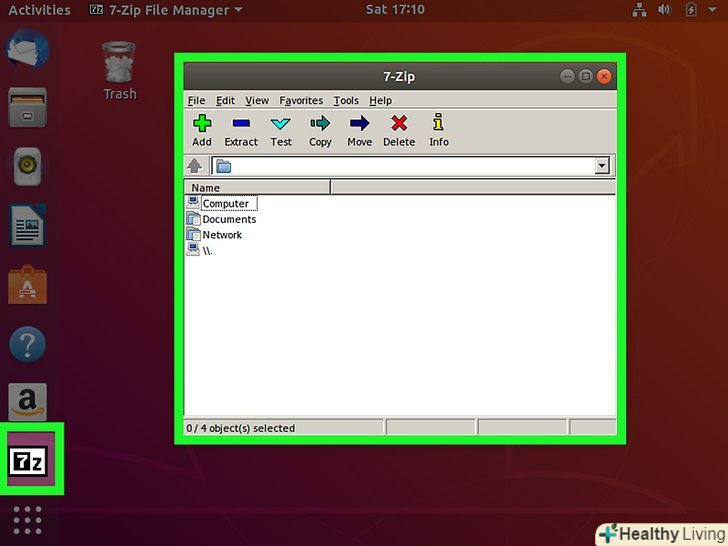Click the clock showing Sat 17:10
Image resolution: width=728 pixels, height=546 pixels.
(395, 9)
